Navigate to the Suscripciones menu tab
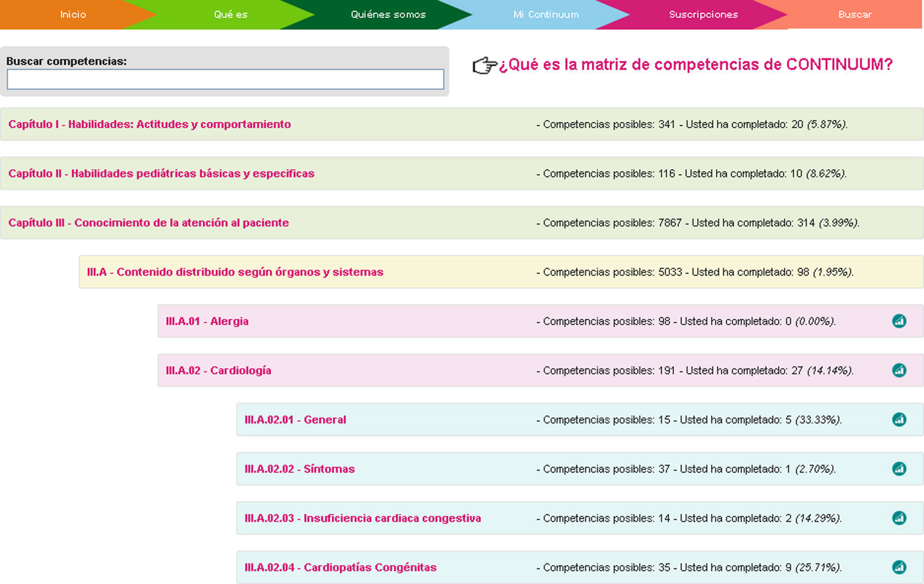The height and width of the screenshot is (584, 924). pyautogui.click(x=703, y=15)
